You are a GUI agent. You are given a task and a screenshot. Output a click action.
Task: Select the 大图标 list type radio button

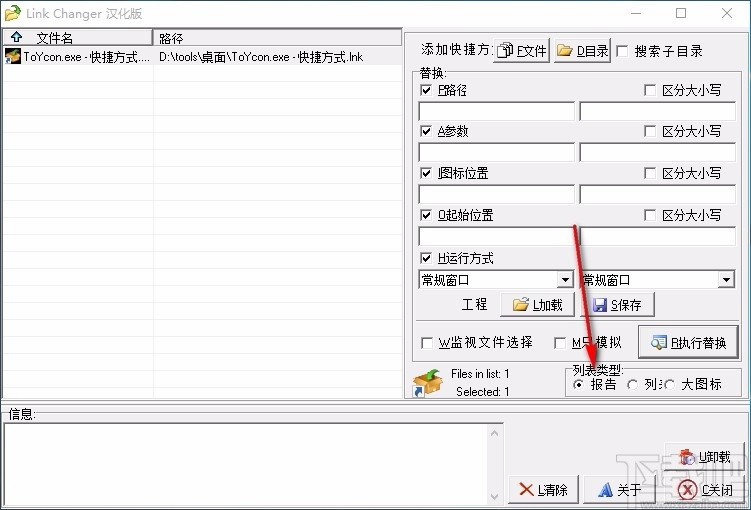pyautogui.click(x=670, y=385)
